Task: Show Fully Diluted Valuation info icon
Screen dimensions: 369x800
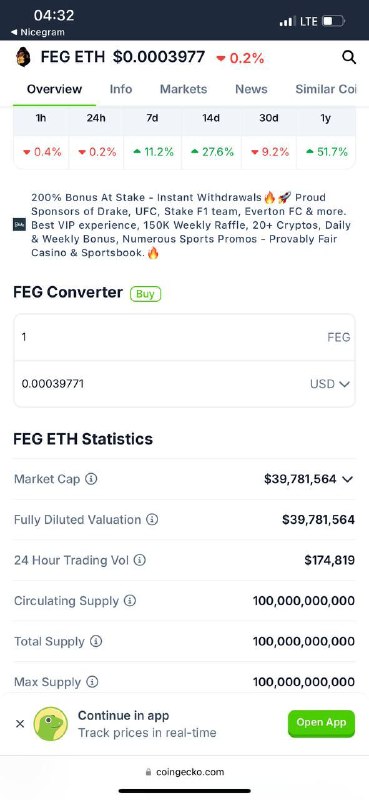Action: (152, 519)
